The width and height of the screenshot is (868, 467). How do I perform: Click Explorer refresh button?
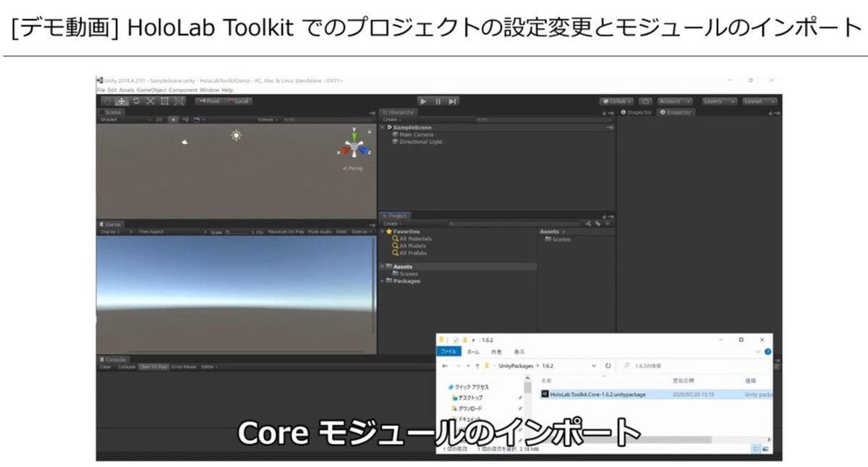click(608, 366)
